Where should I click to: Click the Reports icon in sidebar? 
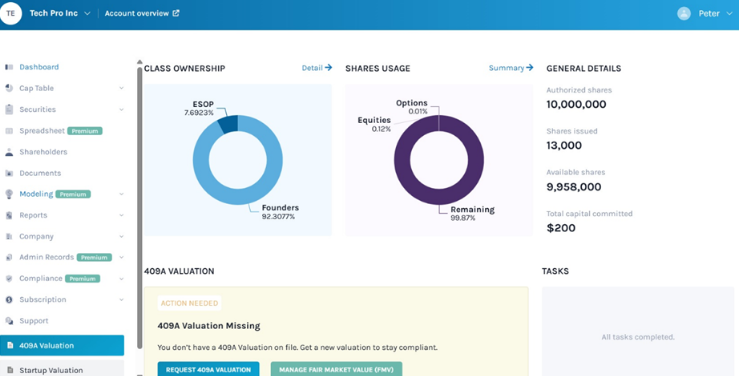point(9,215)
